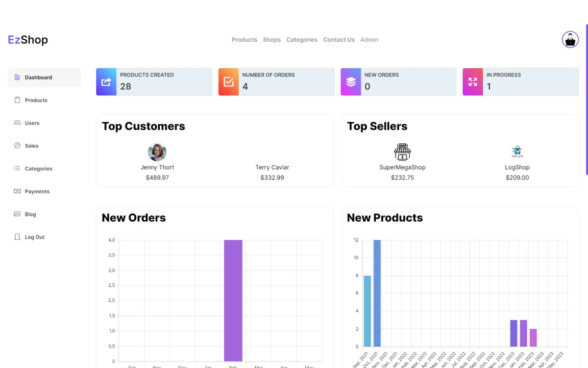The image size is (588, 368).
Task: Click the Payments cash icon in sidebar
Action: click(x=17, y=191)
